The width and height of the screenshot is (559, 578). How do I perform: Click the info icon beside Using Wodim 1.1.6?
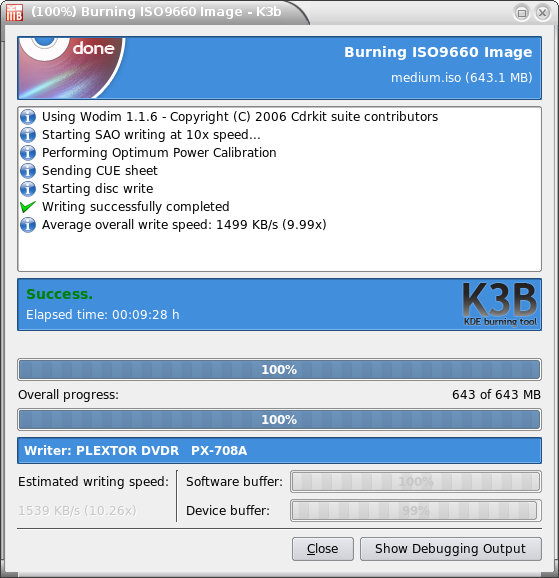pyautogui.click(x=28, y=117)
